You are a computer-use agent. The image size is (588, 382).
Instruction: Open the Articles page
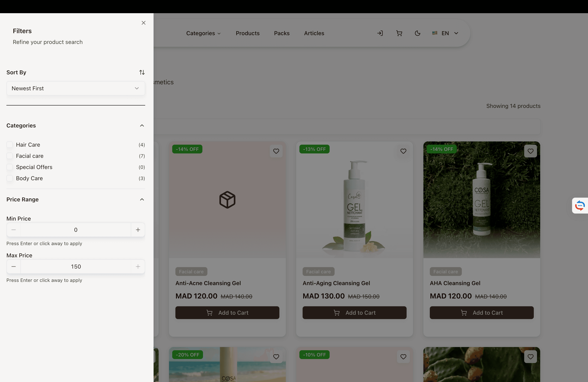[x=314, y=33]
